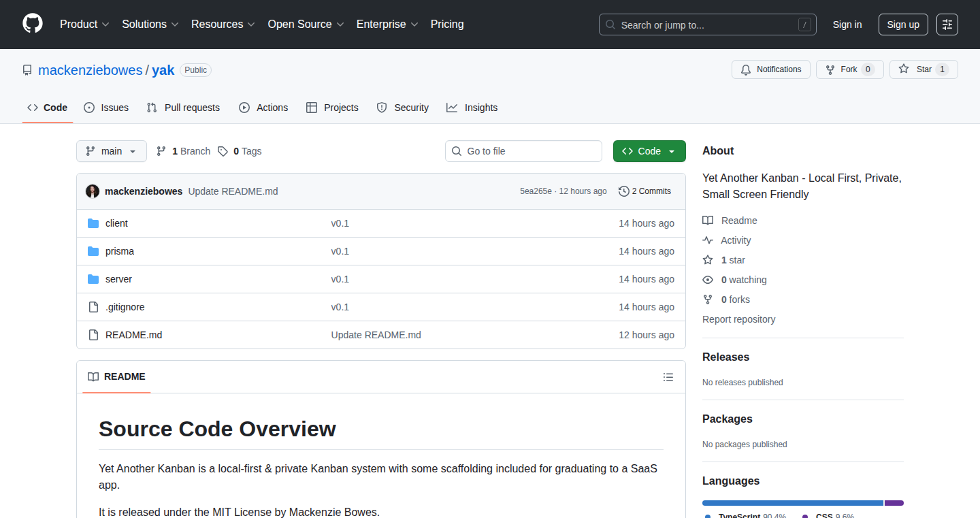Click the purple CSS segment of the languages bar

click(894, 503)
